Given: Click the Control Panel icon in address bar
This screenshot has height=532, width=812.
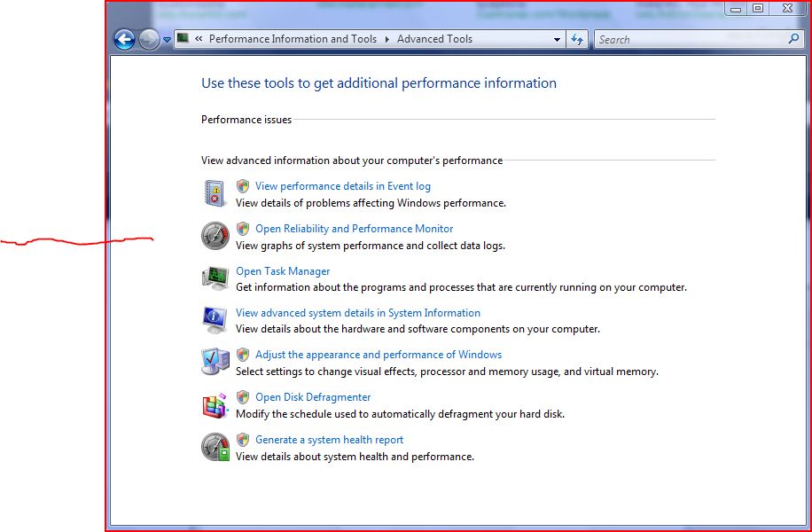Looking at the screenshot, I should 183,38.
